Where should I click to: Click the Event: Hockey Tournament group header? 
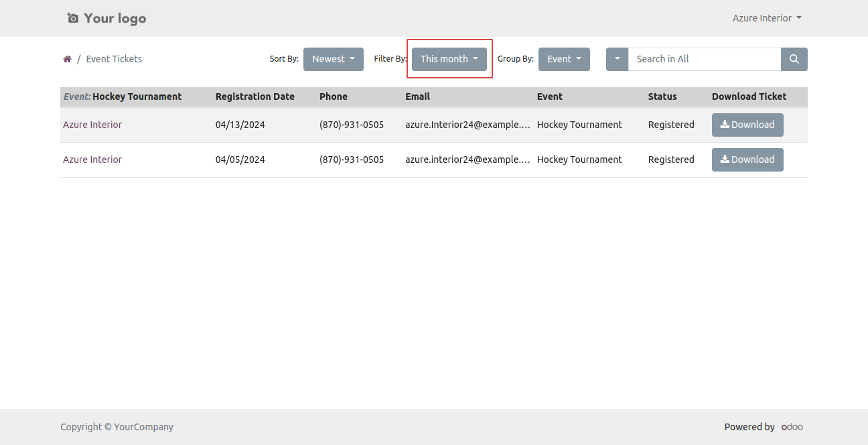tap(123, 97)
